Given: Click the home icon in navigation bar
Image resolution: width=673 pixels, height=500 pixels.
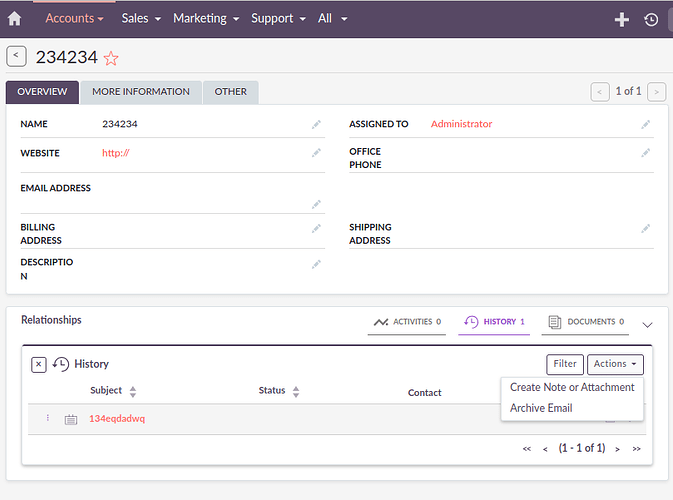Looking at the screenshot, I should (14, 19).
